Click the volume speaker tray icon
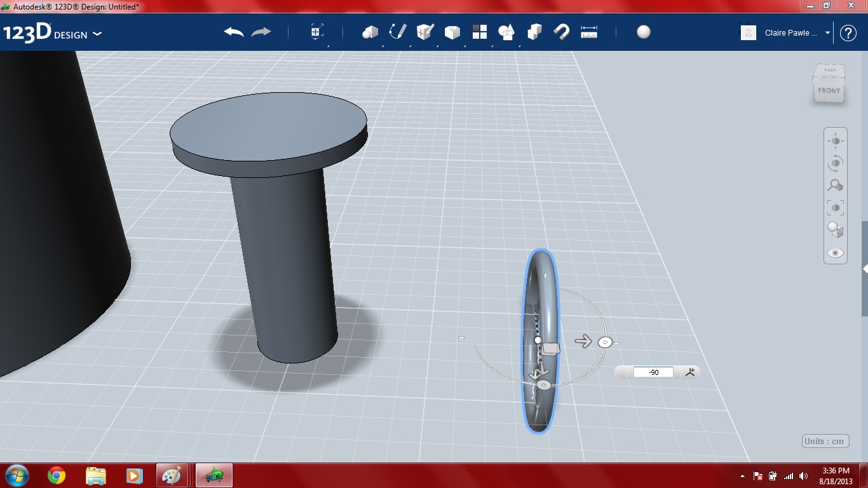This screenshot has height=488, width=868. click(804, 476)
